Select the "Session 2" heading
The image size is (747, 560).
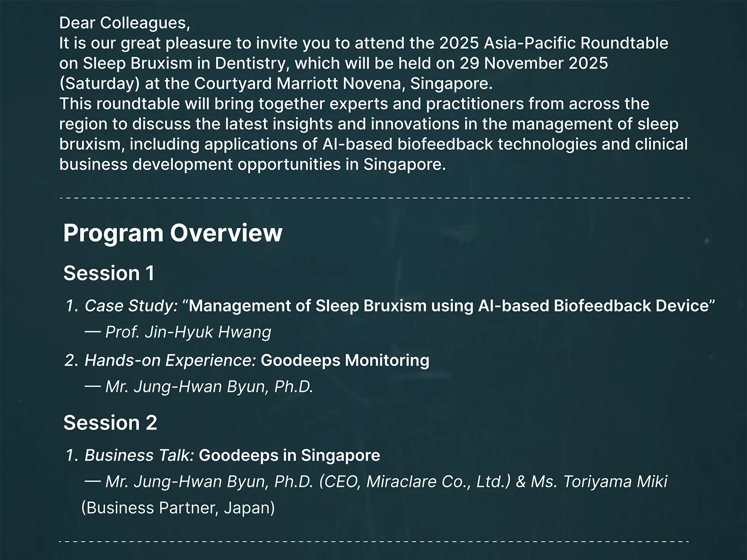point(110,423)
